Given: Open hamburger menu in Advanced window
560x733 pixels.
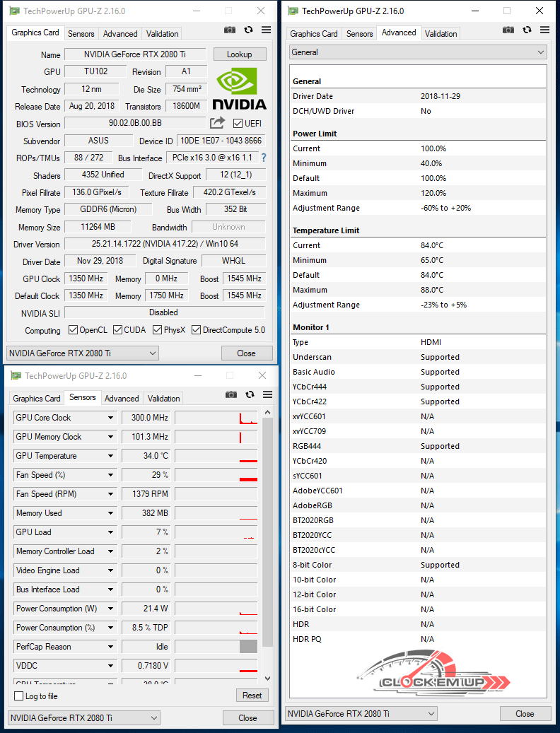Looking at the screenshot, I should pos(545,30).
